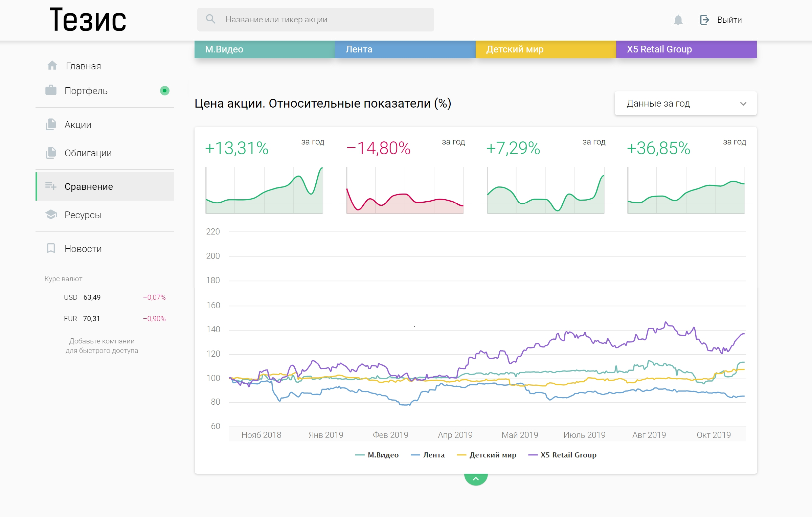The image size is (812, 517).
Task: Click the logout arrow icon
Action: point(704,20)
